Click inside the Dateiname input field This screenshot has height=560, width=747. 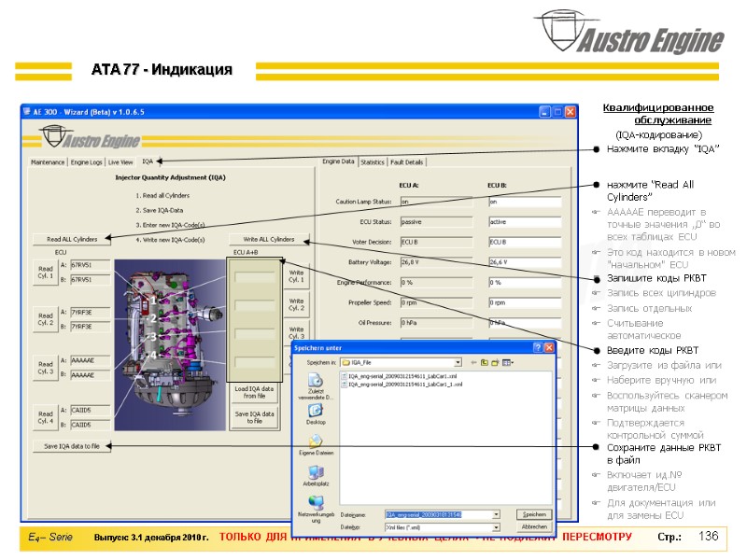tap(438, 514)
